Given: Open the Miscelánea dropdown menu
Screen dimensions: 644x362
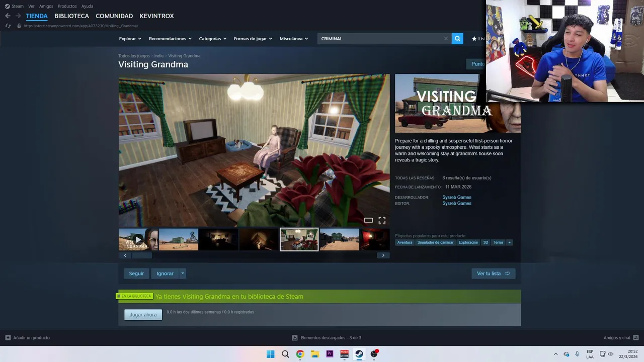Looking at the screenshot, I should tap(294, 39).
